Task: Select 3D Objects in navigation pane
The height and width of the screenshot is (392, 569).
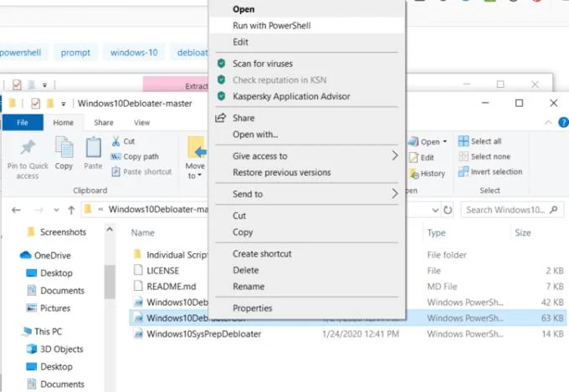Action: point(54,349)
